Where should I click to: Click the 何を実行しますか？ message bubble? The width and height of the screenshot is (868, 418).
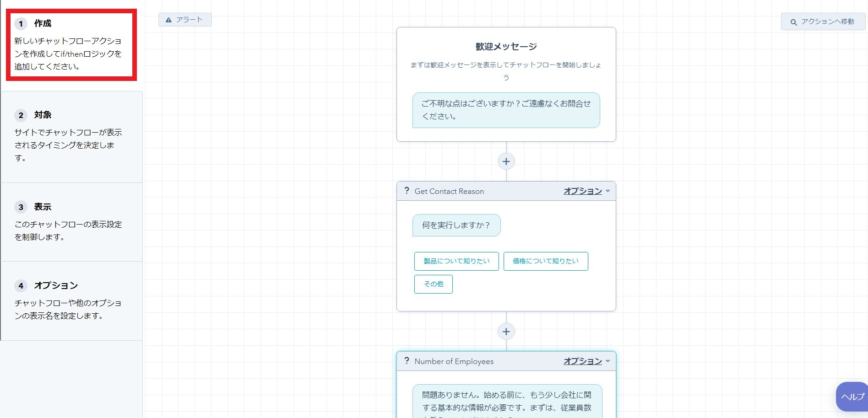(456, 225)
